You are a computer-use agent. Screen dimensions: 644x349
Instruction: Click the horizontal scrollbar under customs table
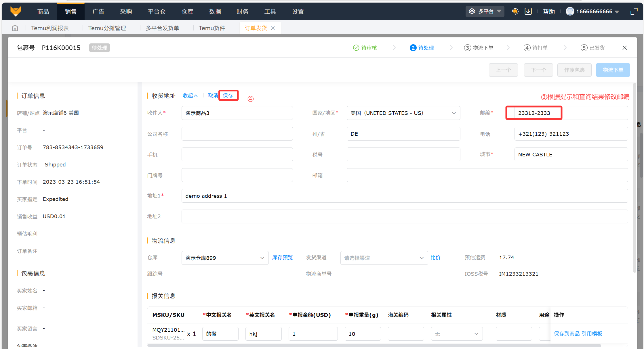(x=374, y=346)
